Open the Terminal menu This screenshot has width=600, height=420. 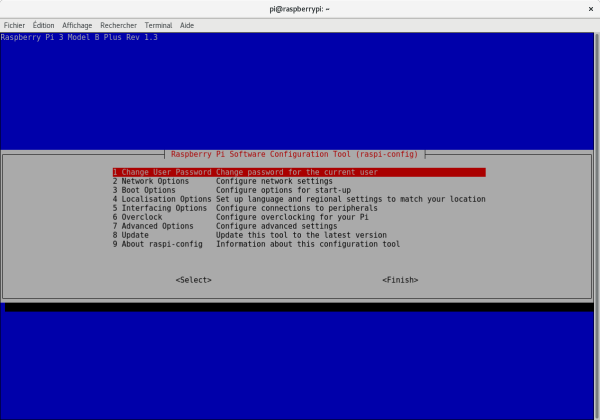(158, 25)
